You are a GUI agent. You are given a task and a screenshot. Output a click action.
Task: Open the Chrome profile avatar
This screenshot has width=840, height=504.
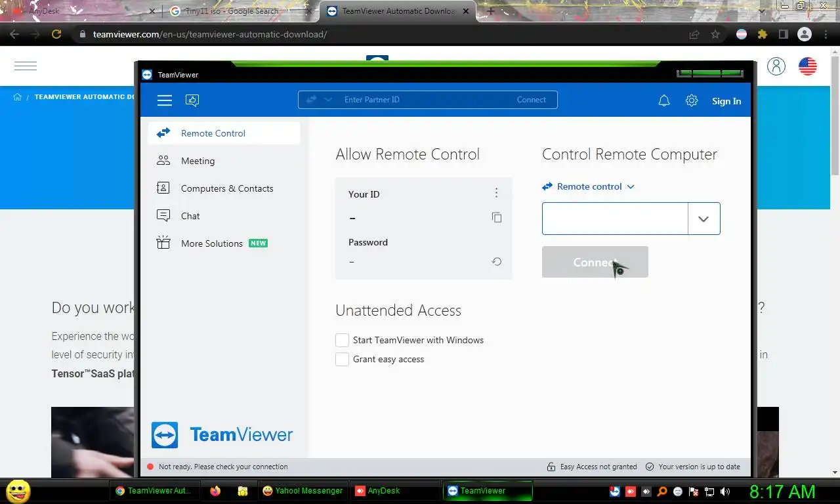(x=805, y=34)
